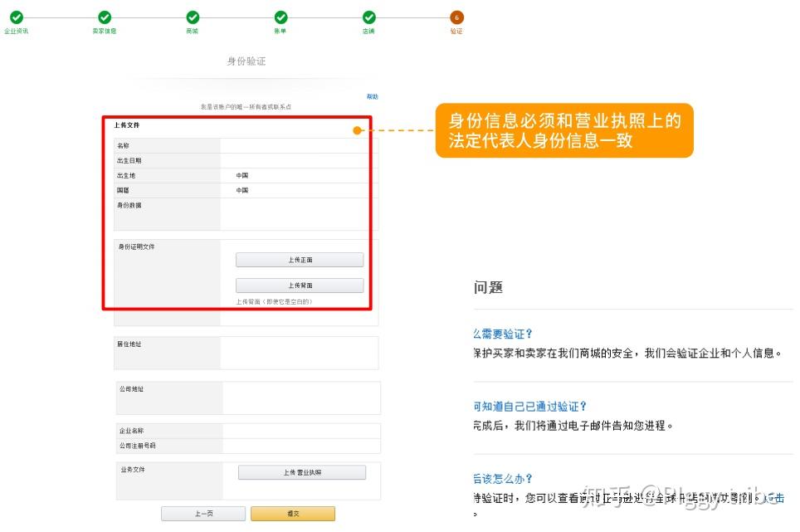Open the 帮助 help link

tap(372, 96)
